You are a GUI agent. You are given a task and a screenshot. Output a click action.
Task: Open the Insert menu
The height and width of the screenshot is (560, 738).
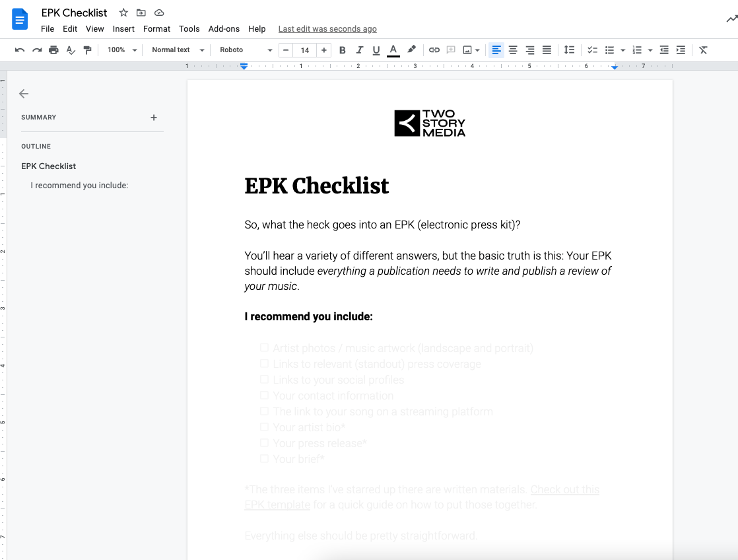(x=123, y=29)
